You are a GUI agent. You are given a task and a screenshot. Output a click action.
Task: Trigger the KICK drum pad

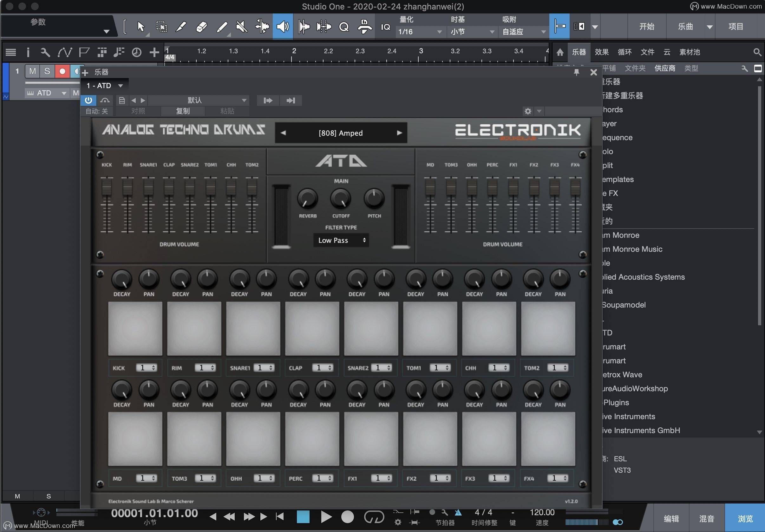[135, 328]
